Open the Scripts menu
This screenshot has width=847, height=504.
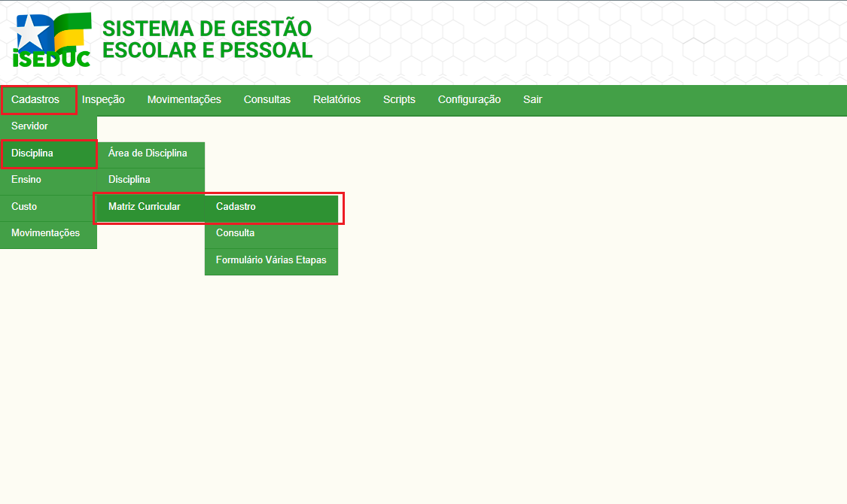coord(399,99)
